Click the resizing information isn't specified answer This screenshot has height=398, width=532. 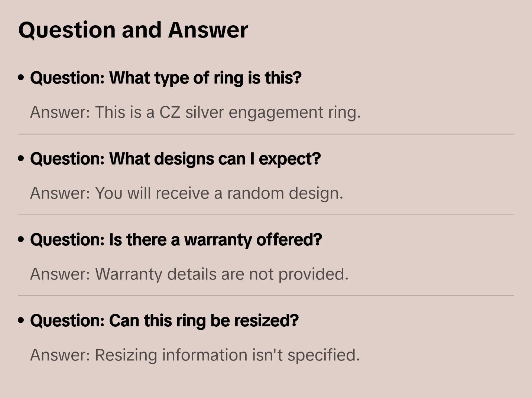pos(195,355)
